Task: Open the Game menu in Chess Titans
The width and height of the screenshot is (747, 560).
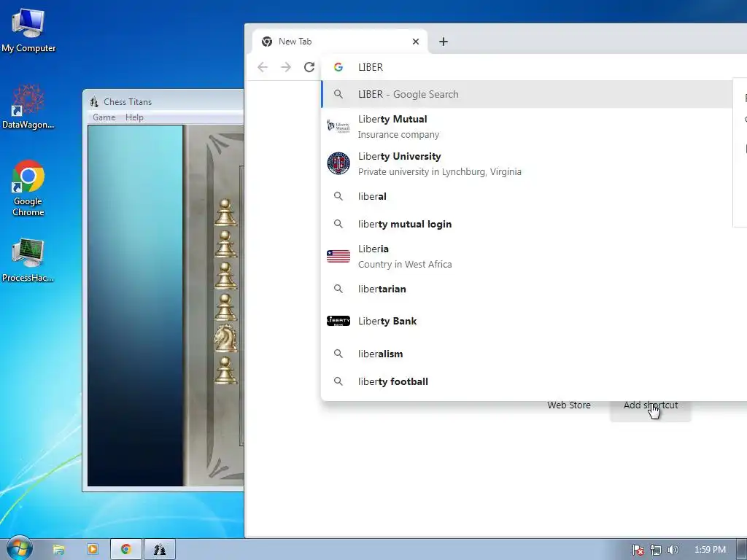Action: click(x=104, y=117)
